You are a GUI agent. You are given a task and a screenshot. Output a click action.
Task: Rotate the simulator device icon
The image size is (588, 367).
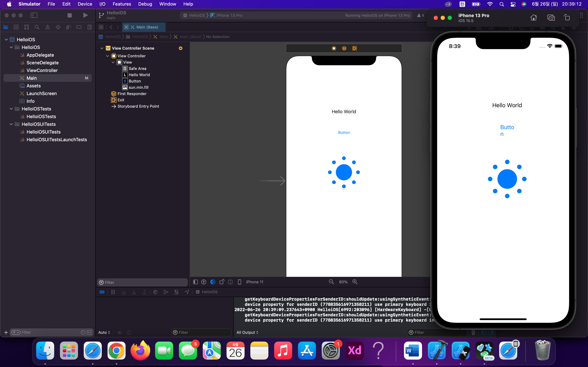pos(567,17)
